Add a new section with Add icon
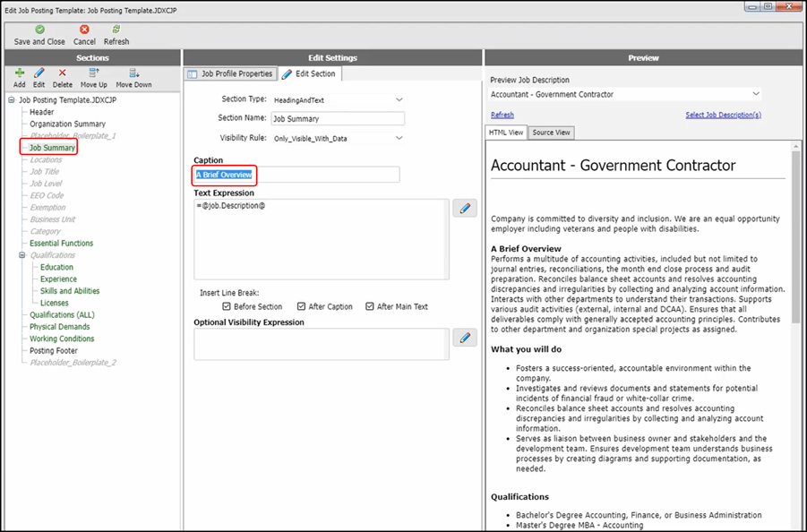This screenshot has width=807, height=532. (20, 73)
